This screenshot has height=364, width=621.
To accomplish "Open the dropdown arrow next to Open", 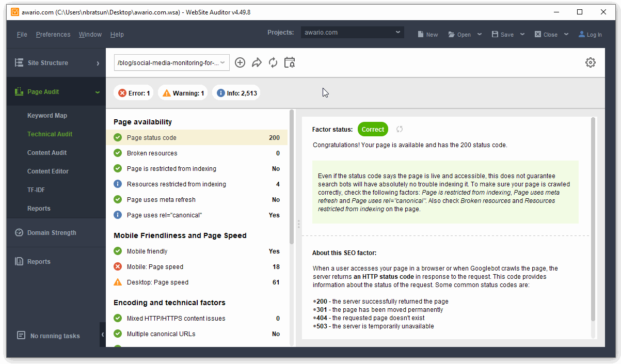I will 480,35.
